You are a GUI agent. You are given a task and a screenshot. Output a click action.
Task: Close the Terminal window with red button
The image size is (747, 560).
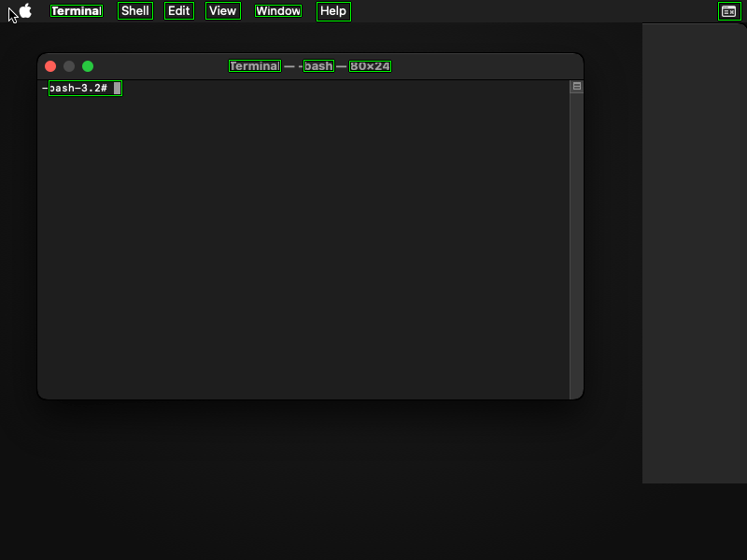50,66
